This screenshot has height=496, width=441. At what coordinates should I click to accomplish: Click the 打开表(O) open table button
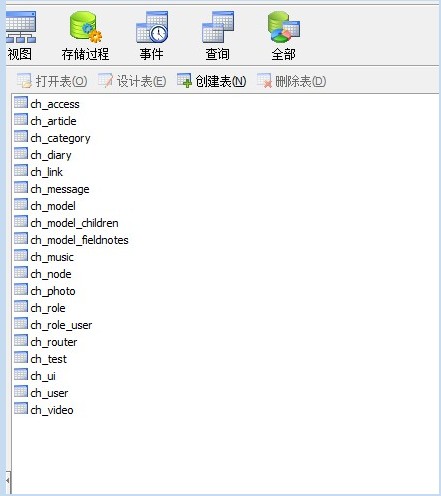[52, 81]
